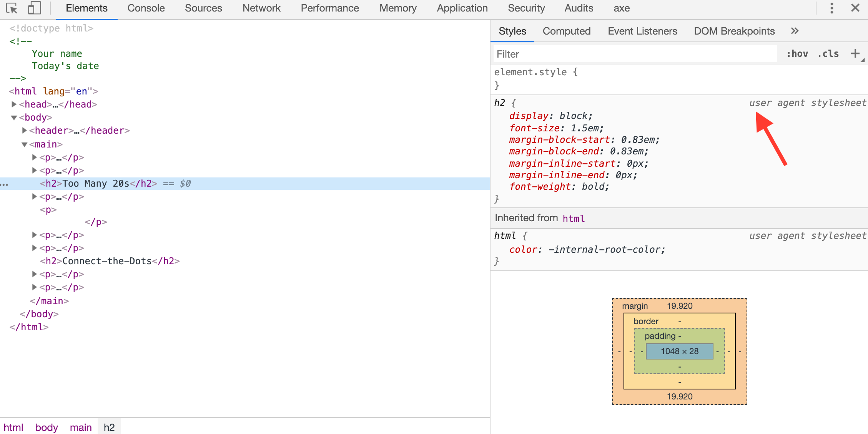The height and width of the screenshot is (434, 868).
Task: Click the bottom margin value 19.920
Action: pos(680,397)
